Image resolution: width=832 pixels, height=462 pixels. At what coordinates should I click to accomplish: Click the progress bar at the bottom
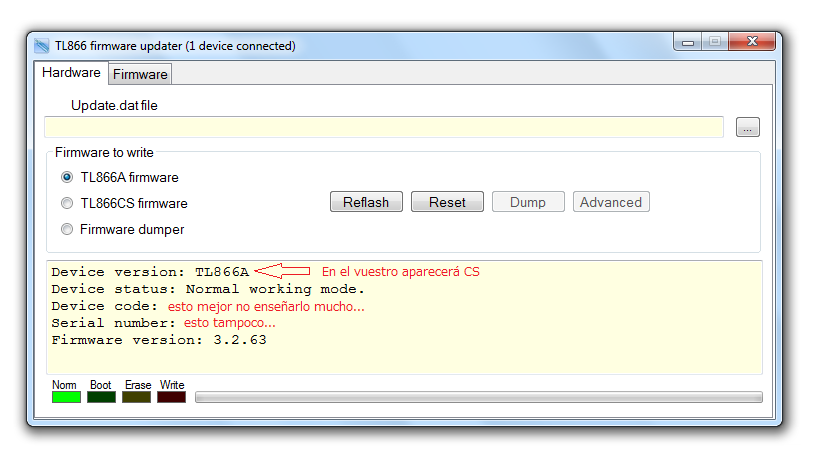point(479,397)
